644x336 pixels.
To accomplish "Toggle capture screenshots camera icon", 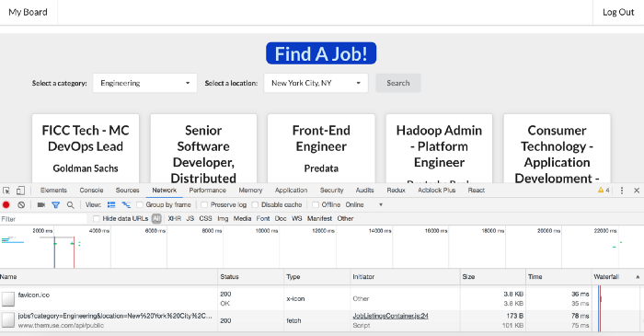I will click(x=41, y=204).
